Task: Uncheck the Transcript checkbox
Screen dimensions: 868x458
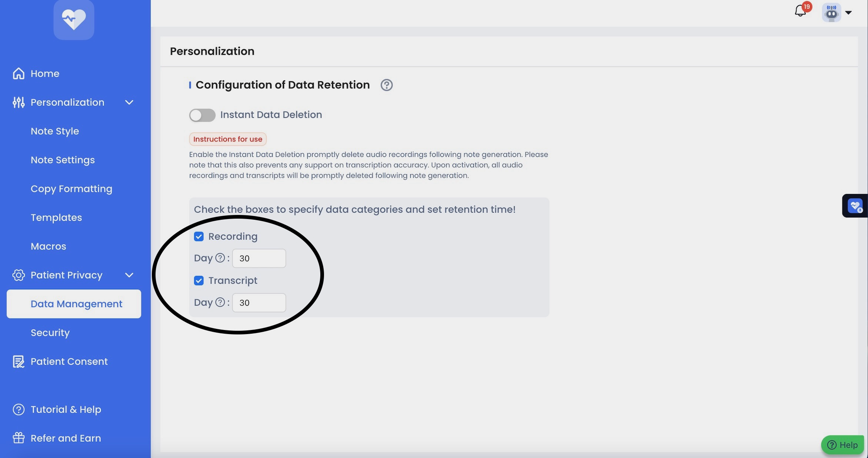Action: tap(199, 280)
